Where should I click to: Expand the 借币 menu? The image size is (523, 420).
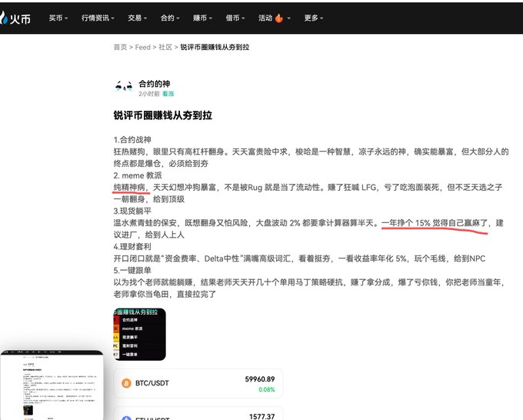pos(235,18)
